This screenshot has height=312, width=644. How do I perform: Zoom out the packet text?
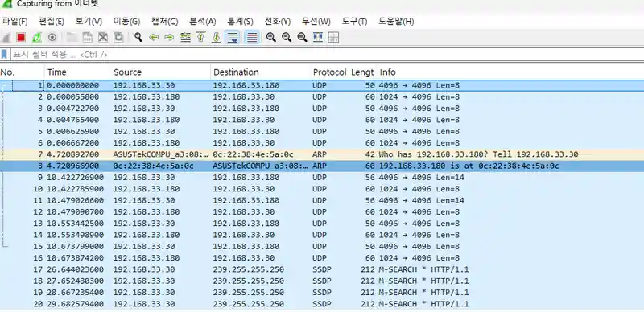(287, 37)
